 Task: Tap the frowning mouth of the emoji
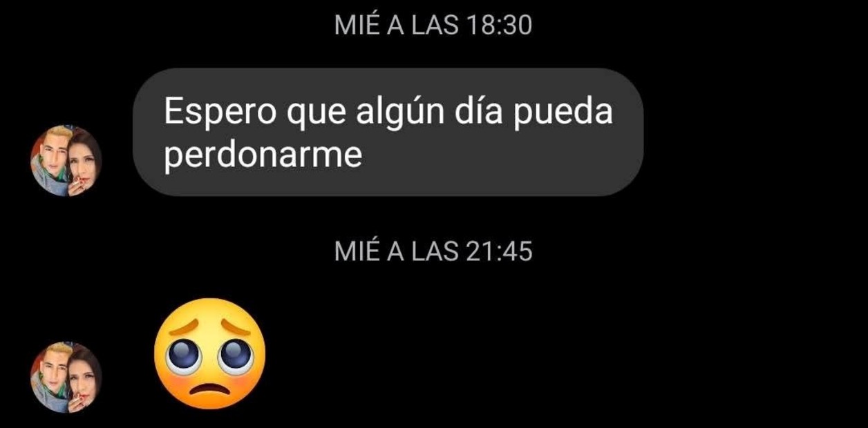click(209, 392)
